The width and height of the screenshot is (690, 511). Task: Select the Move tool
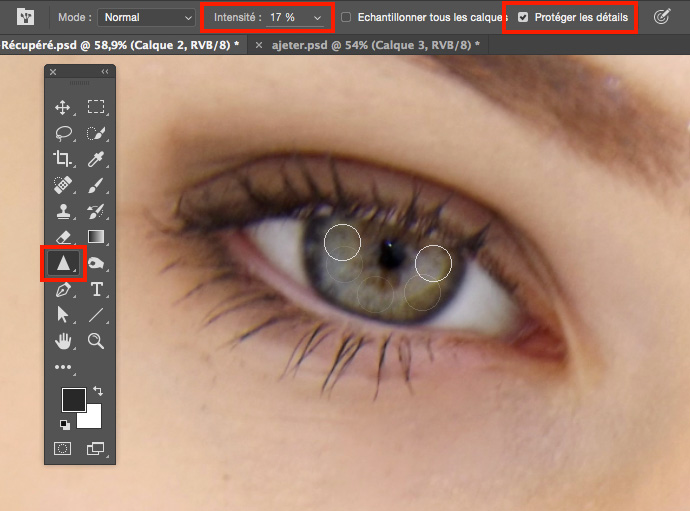click(x=62, y=108)
